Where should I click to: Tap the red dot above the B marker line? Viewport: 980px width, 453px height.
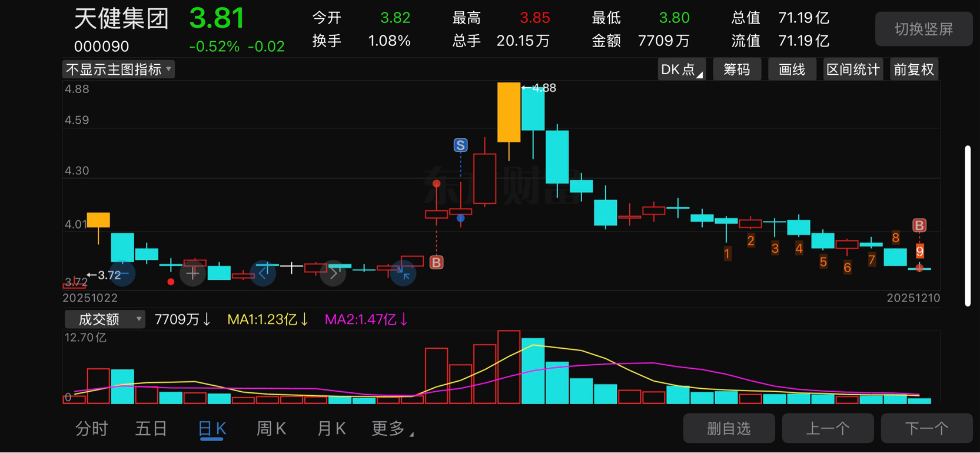(436, 184)
